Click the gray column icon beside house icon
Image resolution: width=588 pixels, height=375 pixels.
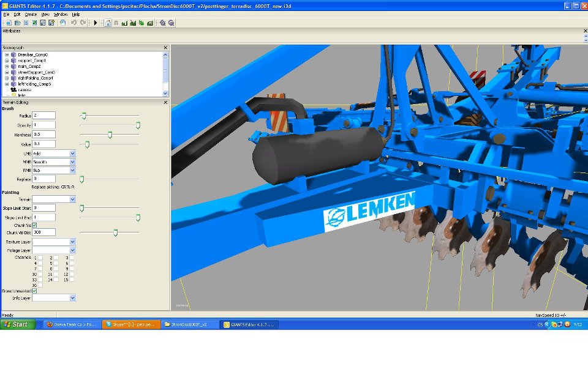pyautogui.click(x=116, y=23)
